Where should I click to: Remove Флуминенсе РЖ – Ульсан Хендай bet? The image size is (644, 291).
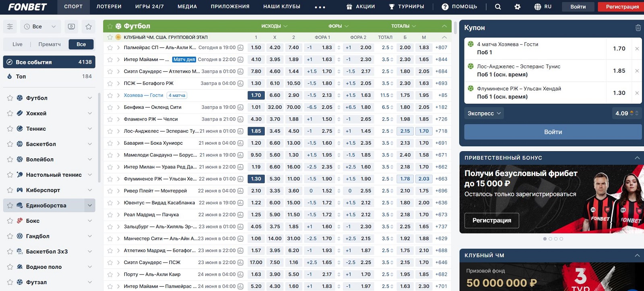click(x=637, y=93)
